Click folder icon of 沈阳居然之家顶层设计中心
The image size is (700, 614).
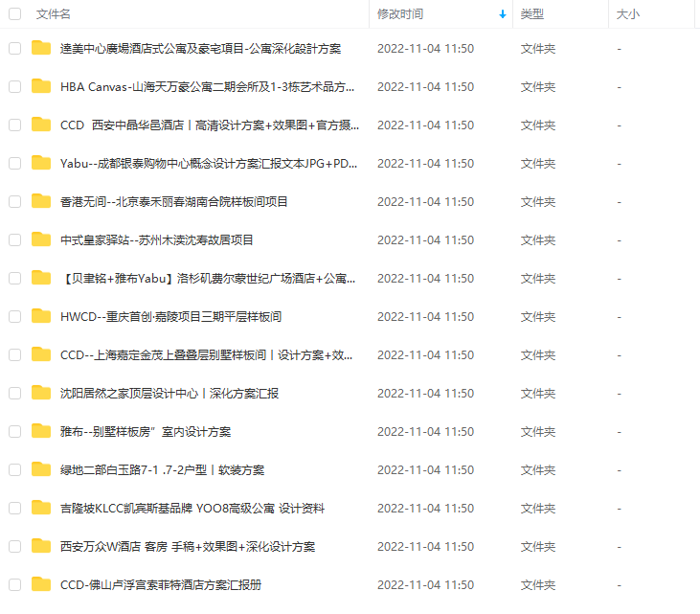pos(41,394)
